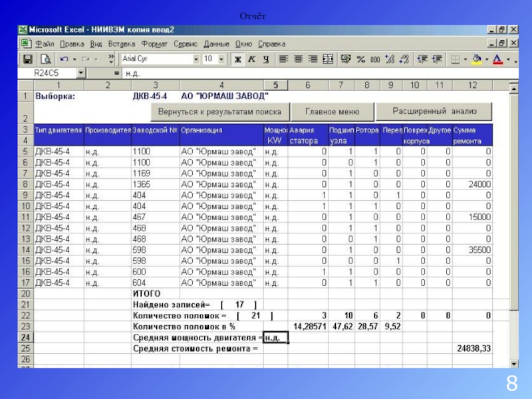This screenshot has width=532, height=399.
Task: Click the Расширенный анализ button
Action: point(434,111)
